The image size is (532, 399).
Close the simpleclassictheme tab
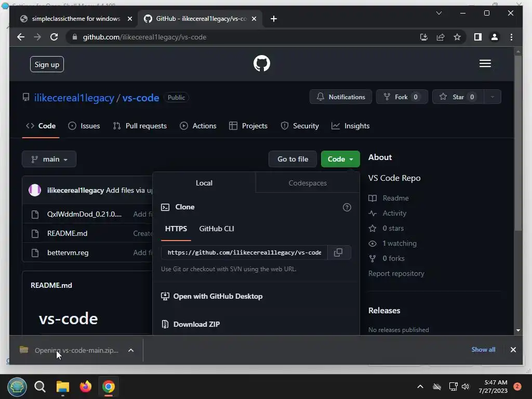coord(129,19)
